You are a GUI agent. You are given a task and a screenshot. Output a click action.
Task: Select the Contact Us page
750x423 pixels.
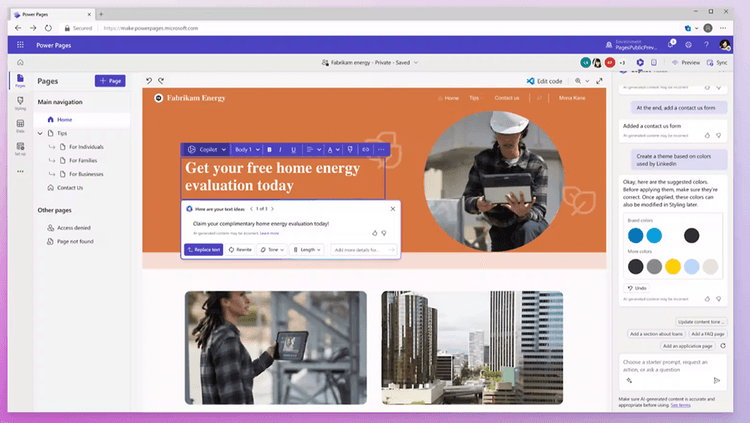[x=65, y=188]
